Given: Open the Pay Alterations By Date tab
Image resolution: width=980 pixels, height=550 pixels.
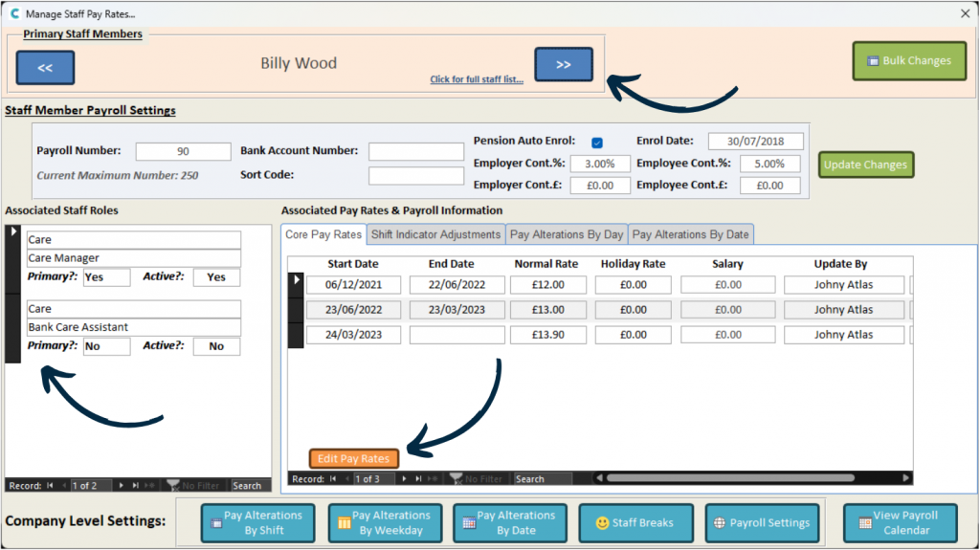Looking at the screenshot, I should [690, 234].
